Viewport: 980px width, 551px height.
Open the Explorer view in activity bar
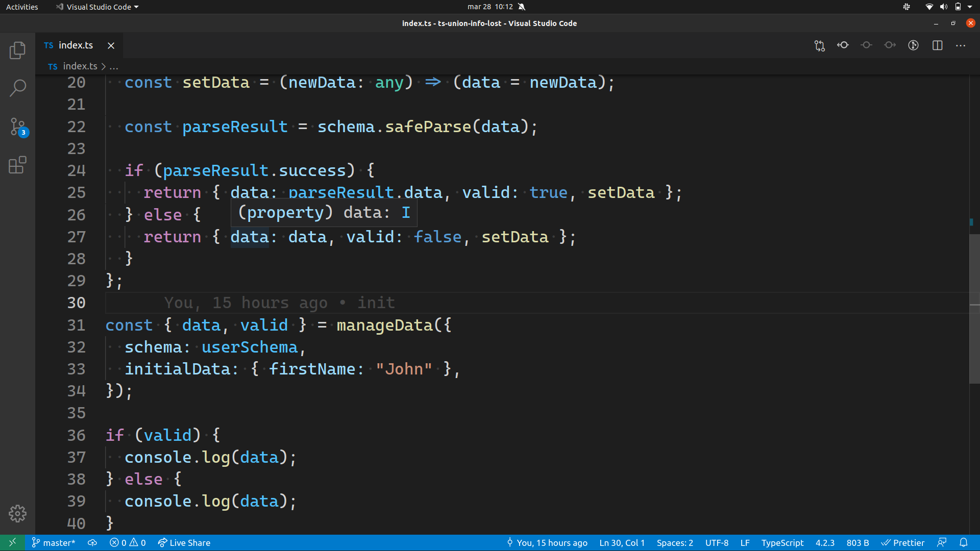[x=17, y=50]
